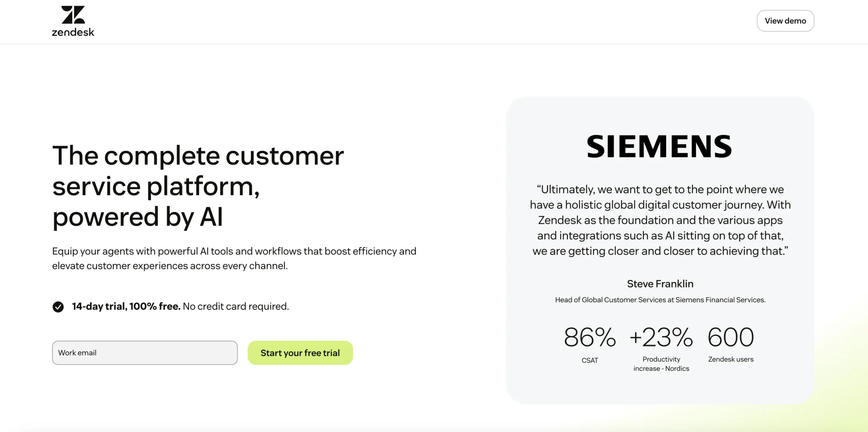Select the 600 Zendesk users figure
Image resolution: width=868 pixels, height=432 pixels.
730,337
